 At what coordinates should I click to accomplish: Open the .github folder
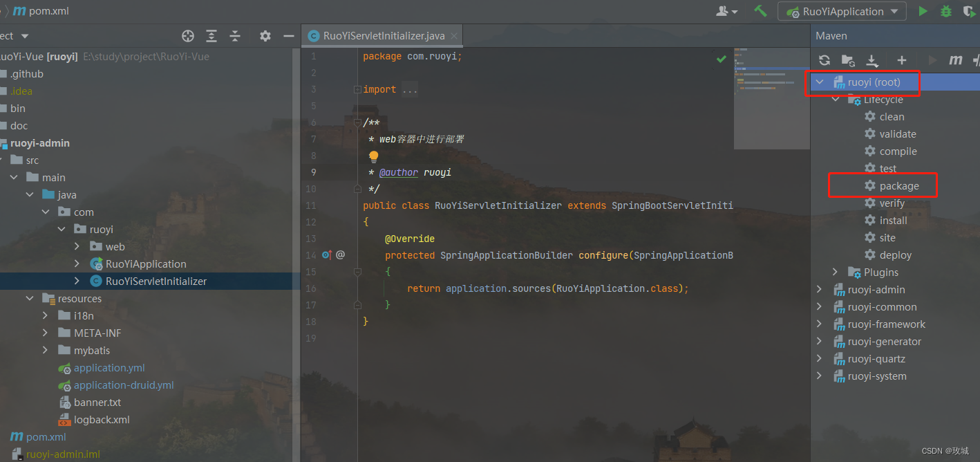(21, 74)
